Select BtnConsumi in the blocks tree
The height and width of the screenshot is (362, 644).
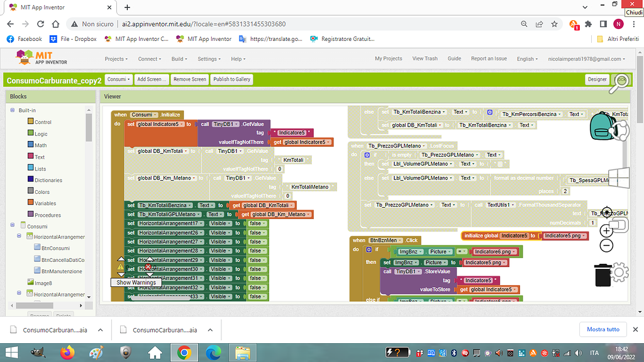[55, 248]
